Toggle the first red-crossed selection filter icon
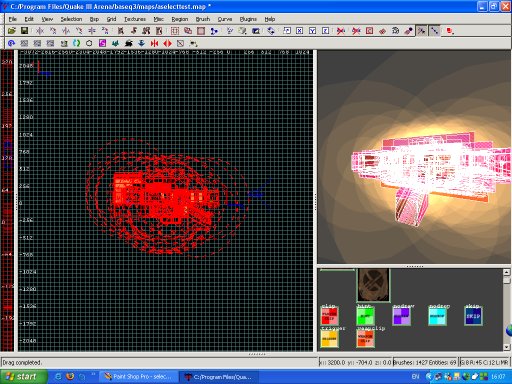Viewport: 512px width, 384px height. point(341,31)
